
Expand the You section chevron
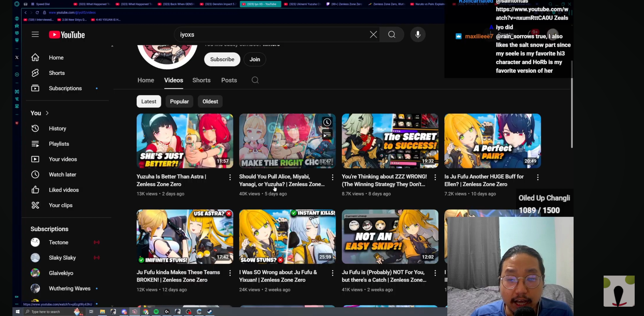coord(47,113)
